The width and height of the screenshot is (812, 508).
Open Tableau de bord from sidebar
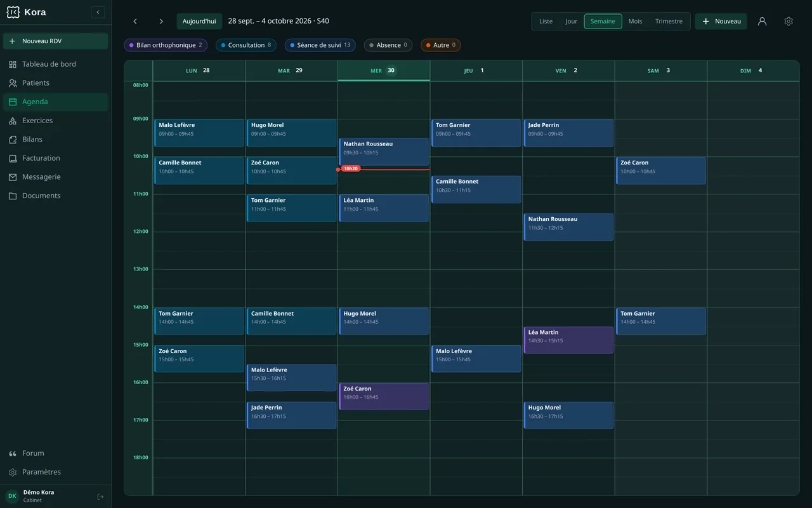point(56,64)
